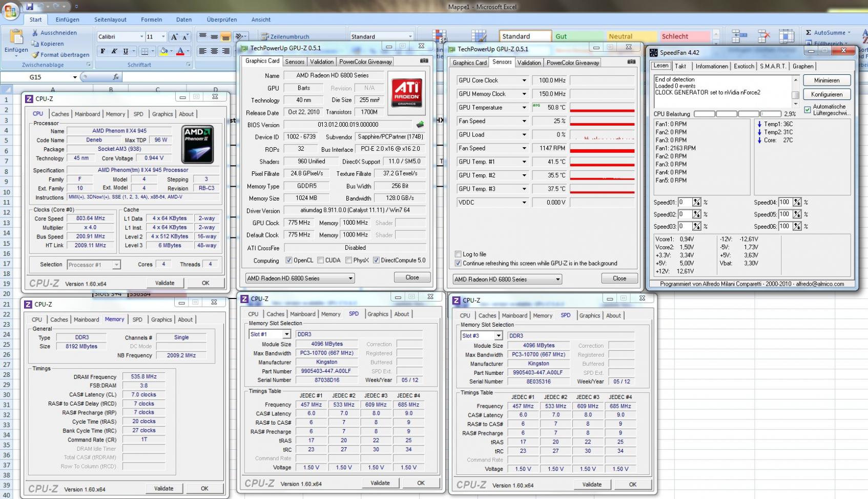Apply the yellow Neutral cell style
Screen dimensions: 868x499
coord(631,36)
